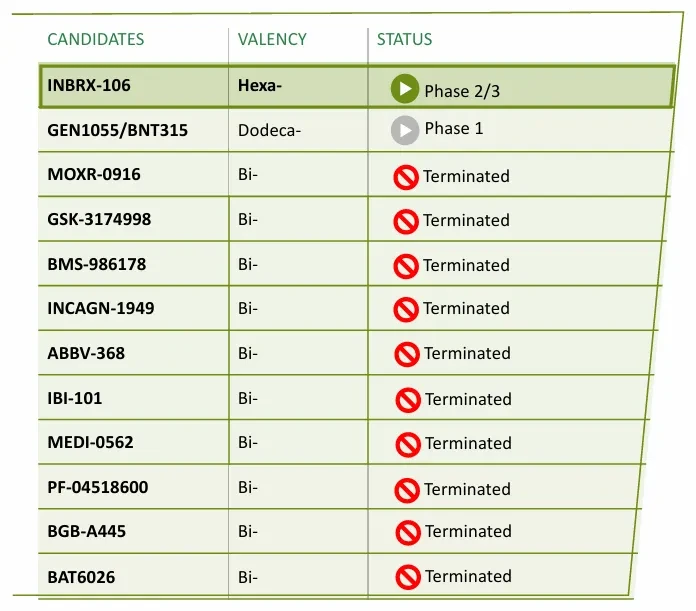The image size is (696, 611).
Task: Click the terminated icon in INCAGN-1949 row
Action: (x=406, y=309)
